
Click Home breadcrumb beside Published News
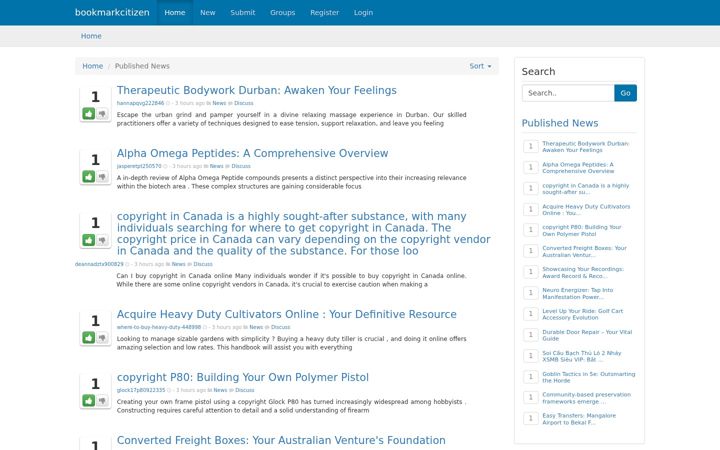tap(92, 66)
